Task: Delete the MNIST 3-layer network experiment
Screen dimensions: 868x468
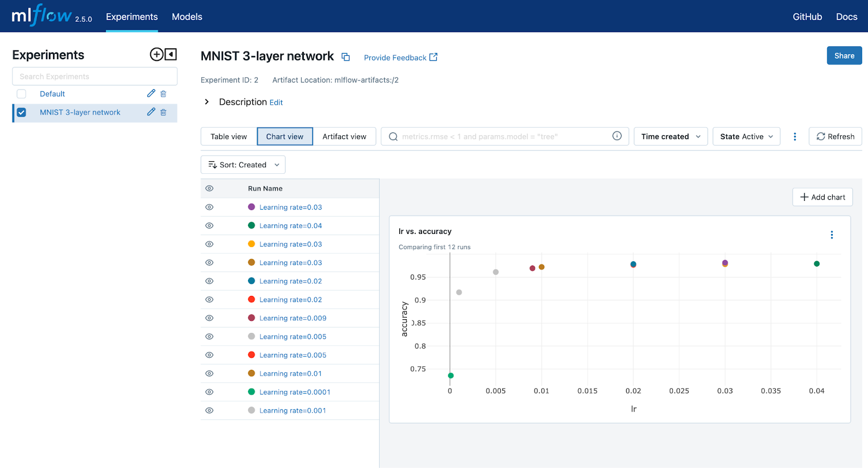Action: (x=163, y=112)
